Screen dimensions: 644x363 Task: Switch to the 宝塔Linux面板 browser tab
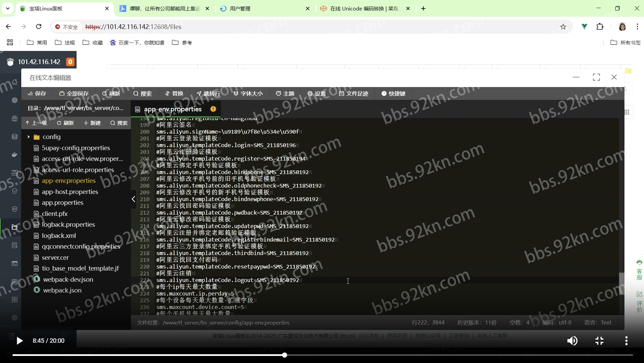64,8
